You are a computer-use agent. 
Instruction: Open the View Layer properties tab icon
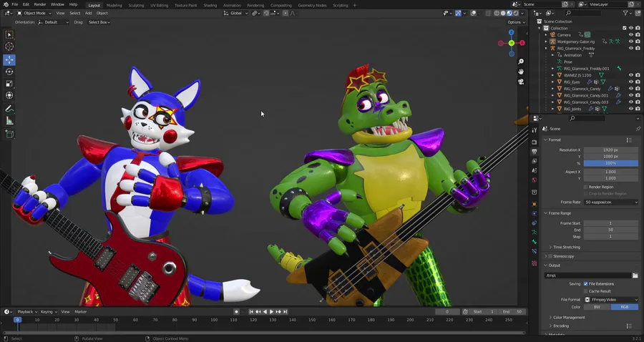(535, 162)
